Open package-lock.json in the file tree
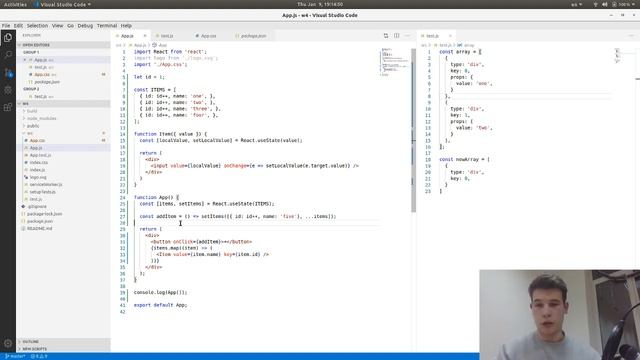 click(63, 214)
